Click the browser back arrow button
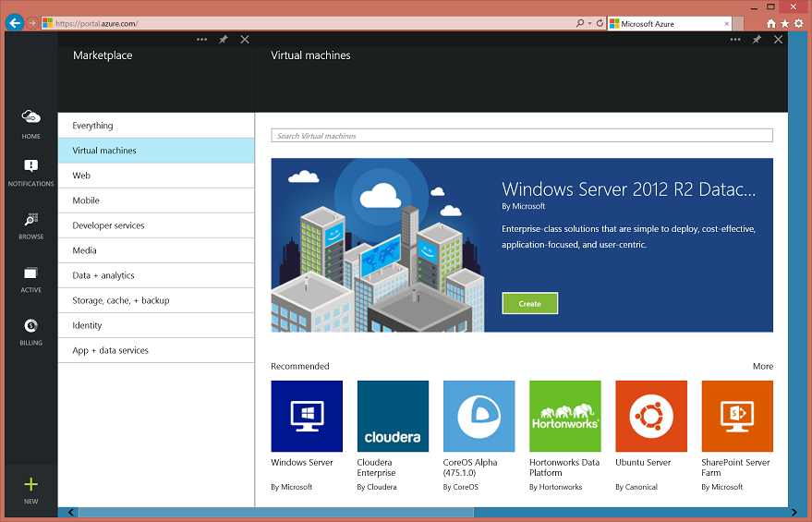The image size is (812, 522). pyautogui.click(x=15, y=23)
